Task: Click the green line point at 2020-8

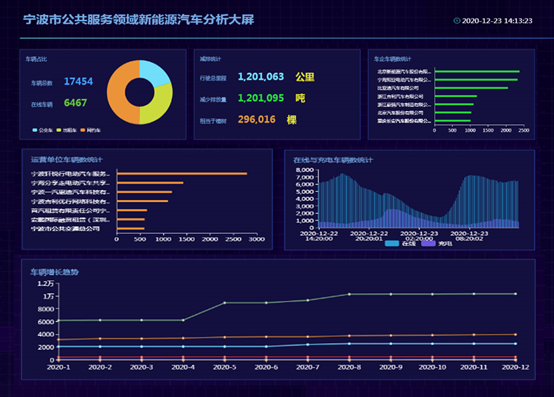Action: pos(349,294)
